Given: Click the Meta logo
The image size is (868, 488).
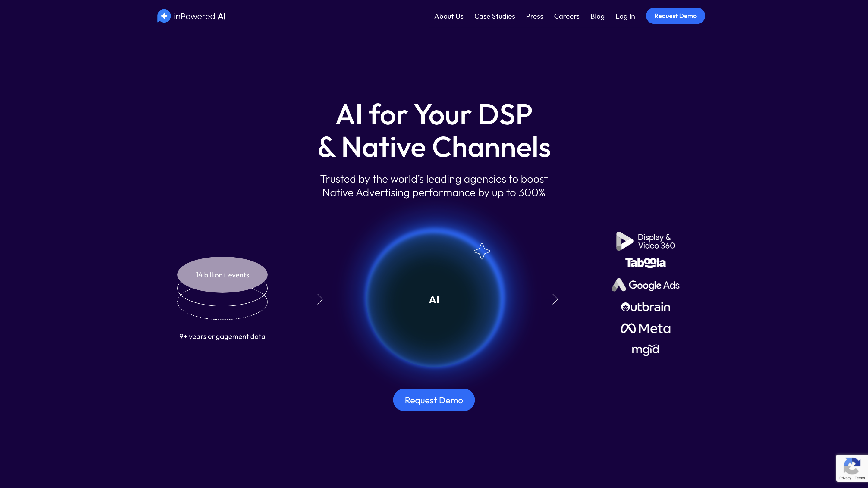Looking at the screenshot, I should pos(645,328).
